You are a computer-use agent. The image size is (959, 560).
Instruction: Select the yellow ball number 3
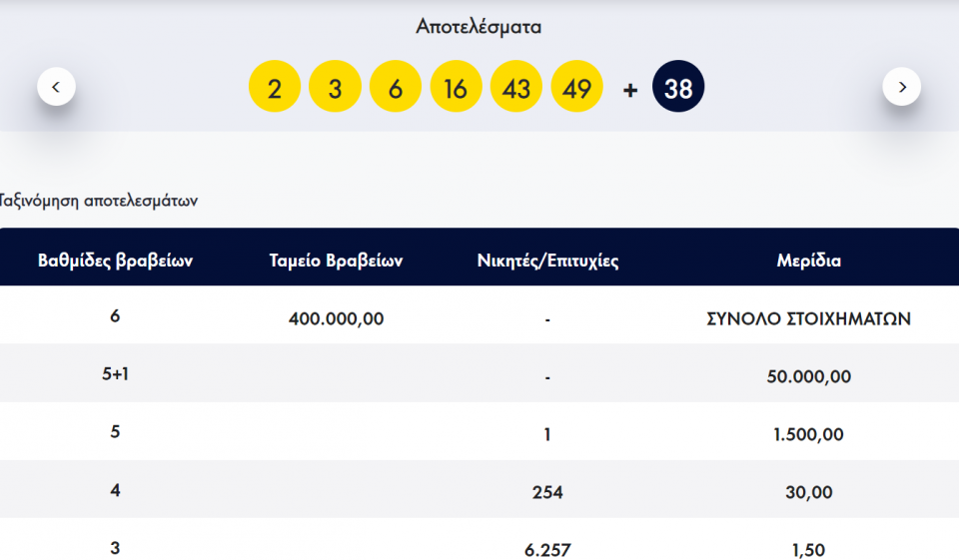pyautogui.click(x=335, y=88)
